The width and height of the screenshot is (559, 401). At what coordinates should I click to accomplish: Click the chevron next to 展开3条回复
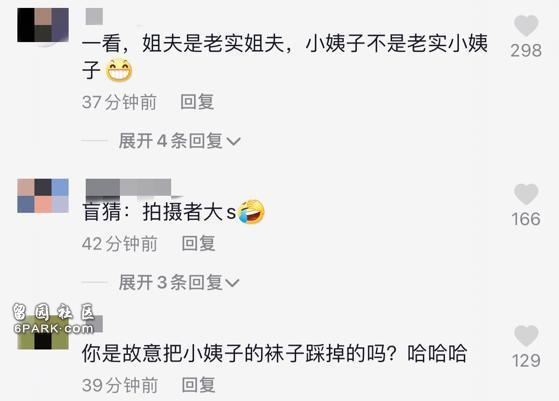click(233, 283)
